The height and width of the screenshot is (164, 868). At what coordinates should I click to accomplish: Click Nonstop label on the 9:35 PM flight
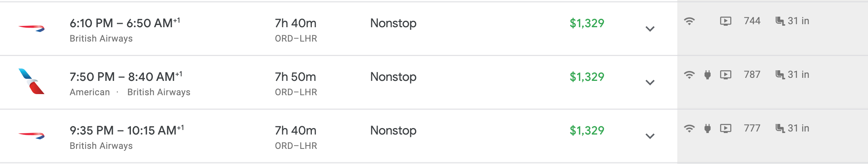(393, 130)
